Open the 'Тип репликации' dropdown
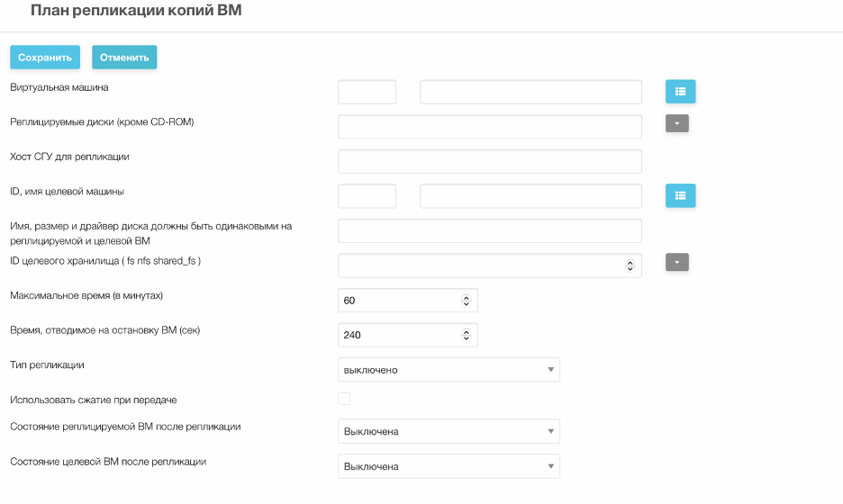 (449, 370)
